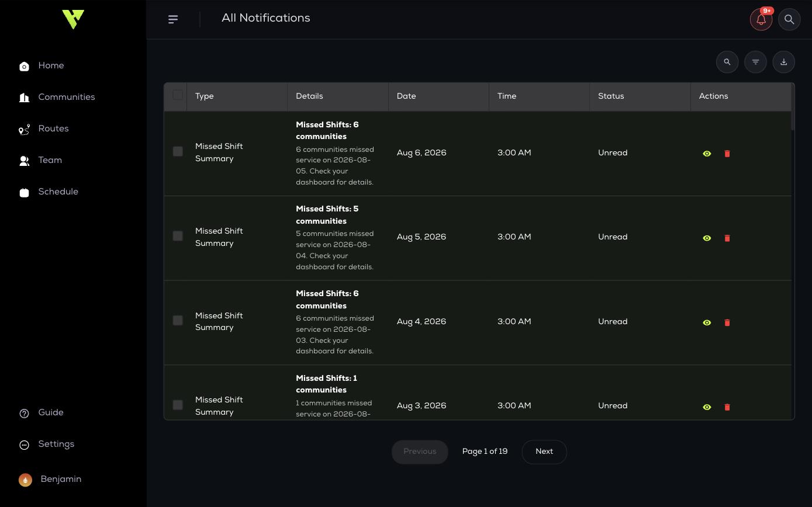Delete the Aug 3, 2026 notification
This screenshot has height=507, width=812.
tap(727, 407)
